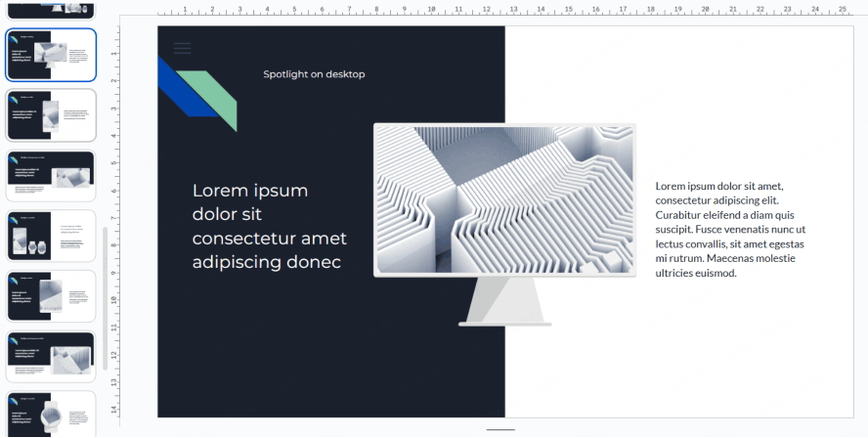
Task: Select the thumbnail directly below the current slide
Action: pyautogui.click(x=51, y=114)
